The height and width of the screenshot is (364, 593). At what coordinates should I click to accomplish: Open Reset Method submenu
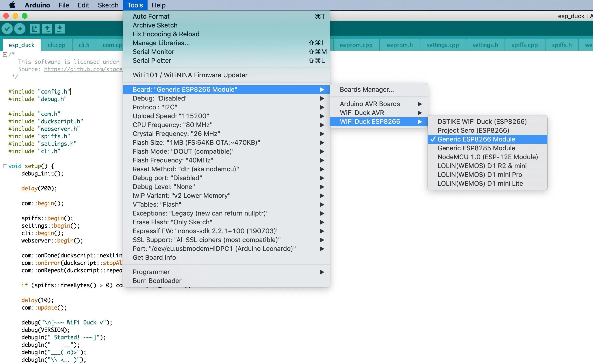pyautogui.click(x=226, y=169)
